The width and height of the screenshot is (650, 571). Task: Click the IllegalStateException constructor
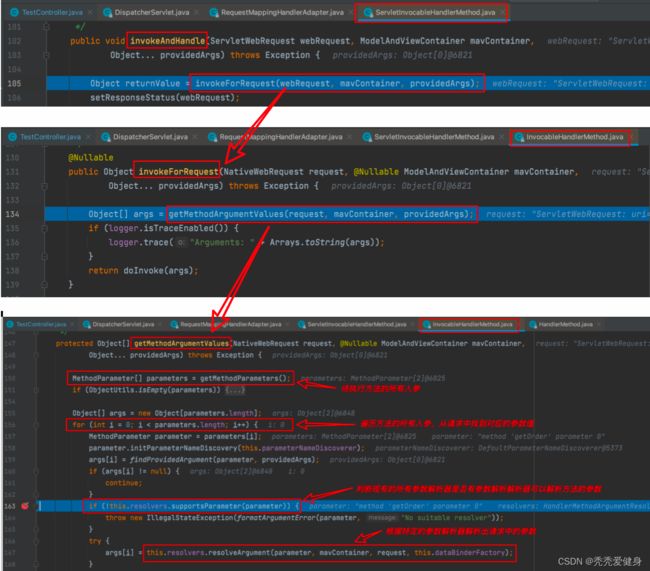(x=190, y=518)
